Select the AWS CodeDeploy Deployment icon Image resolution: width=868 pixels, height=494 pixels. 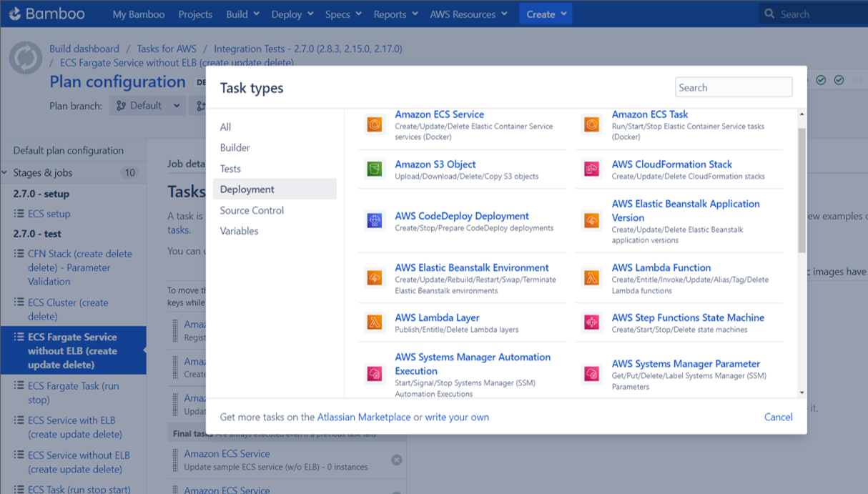tap(374, 221)
